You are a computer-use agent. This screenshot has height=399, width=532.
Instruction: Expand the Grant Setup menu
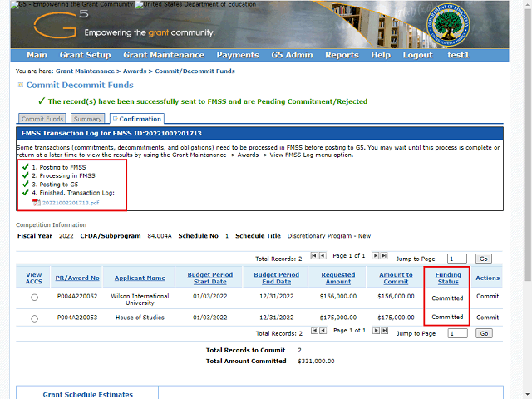point(85,55)
